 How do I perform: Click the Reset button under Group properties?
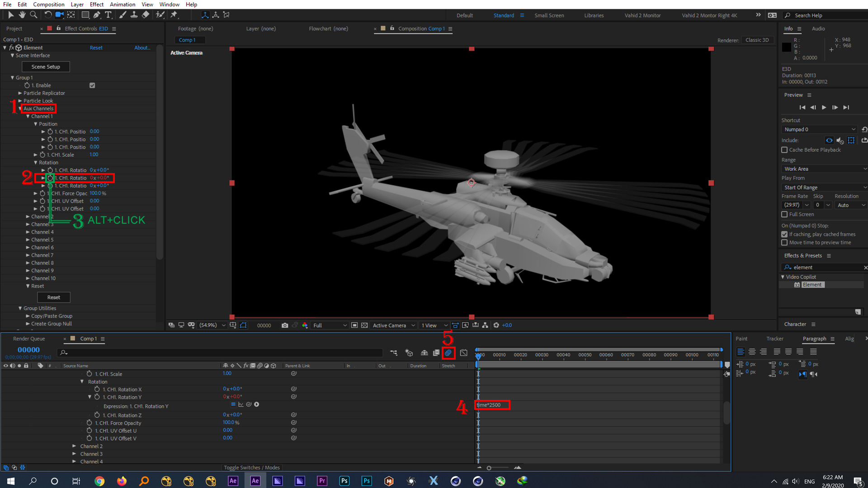point(54,297)
